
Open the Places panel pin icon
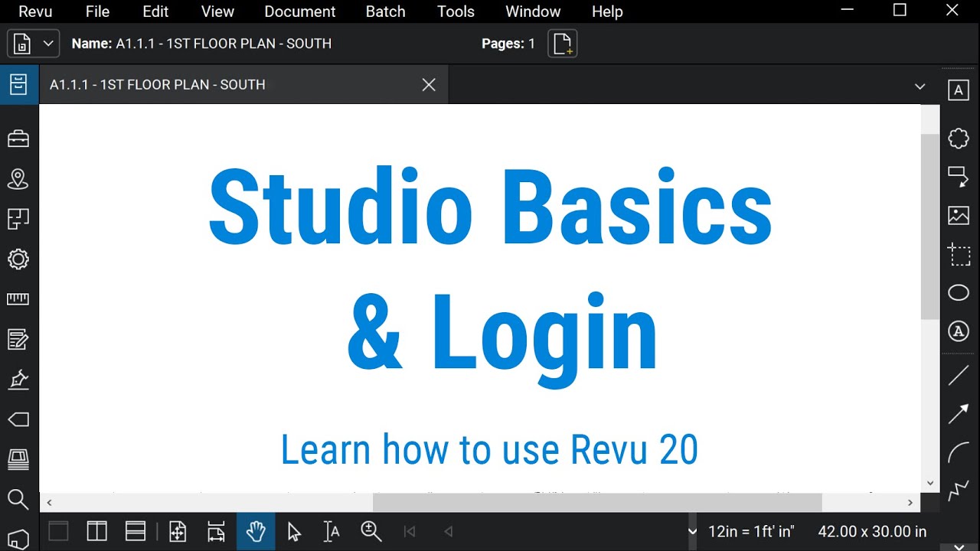point(18,179)
